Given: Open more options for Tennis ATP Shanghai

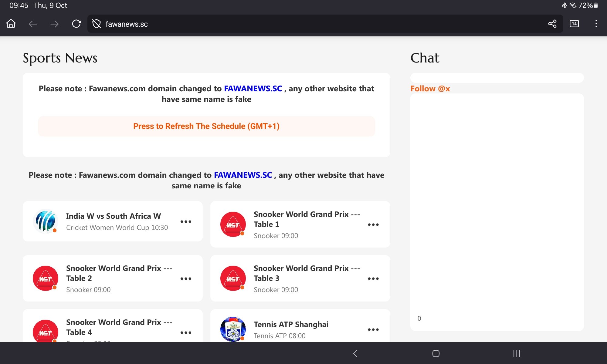Looking at the screenshot, I should pyautogui.click(x=373, y=330).
